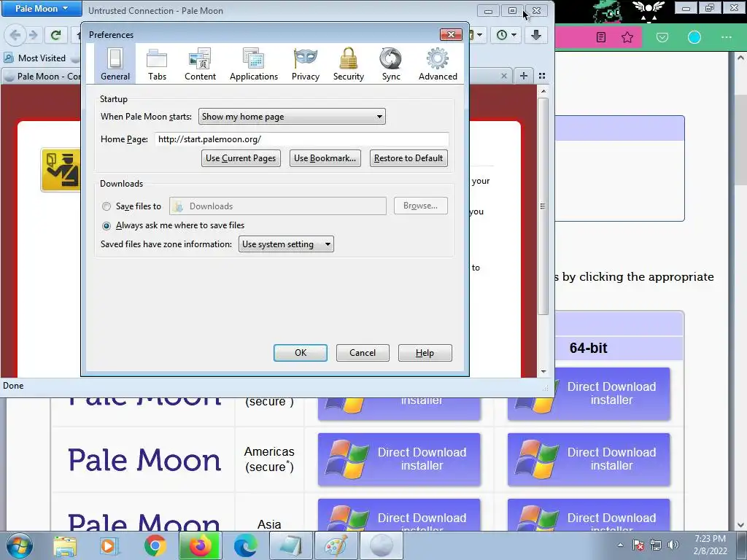Show hidden tray icons arrow
This screenshot has width=747, height=560.
620,545
